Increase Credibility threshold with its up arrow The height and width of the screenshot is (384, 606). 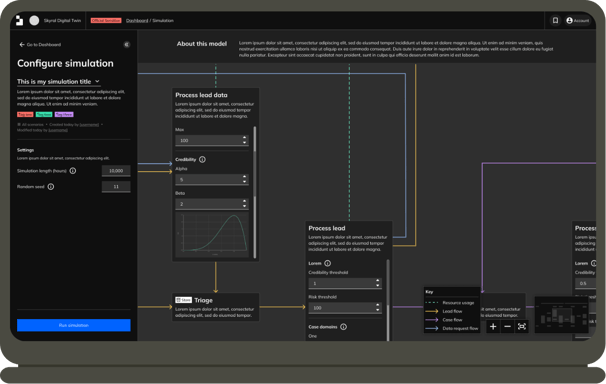tap(378, 281)
